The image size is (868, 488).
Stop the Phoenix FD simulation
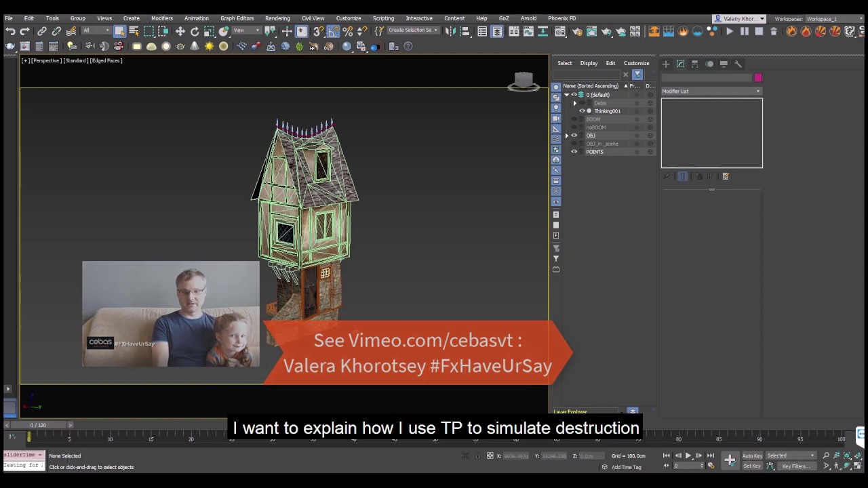[759, 31]
